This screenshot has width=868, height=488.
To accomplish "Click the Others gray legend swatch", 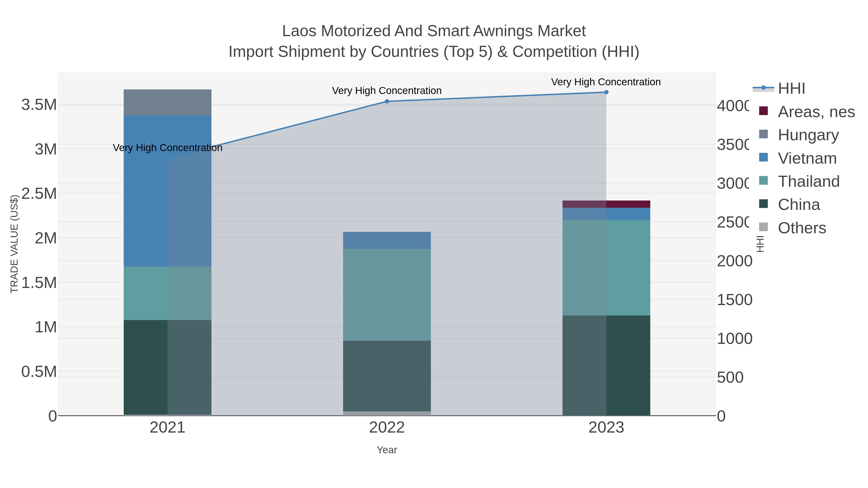I will point(764,227).
